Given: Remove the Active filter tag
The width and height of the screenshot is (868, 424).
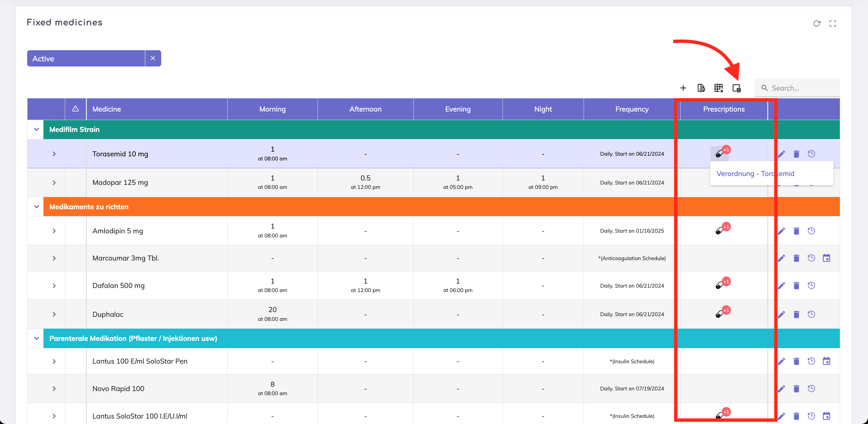Looking at the screenshot, I should pos(153,58).
